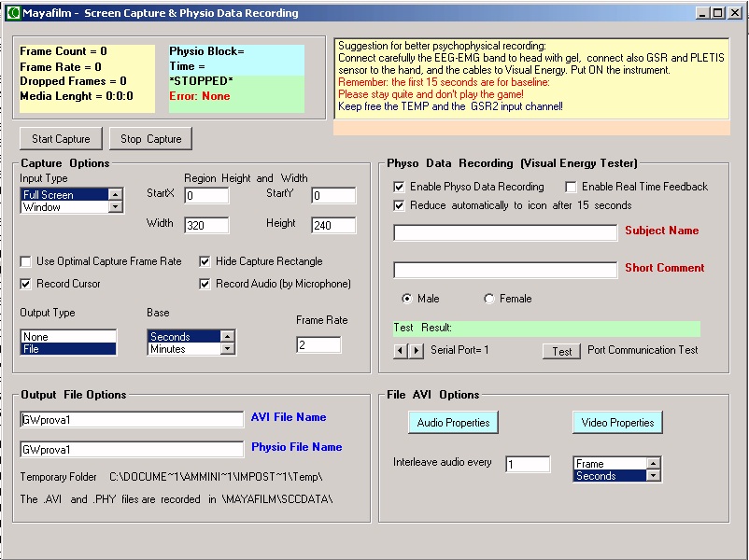Viewport: 749px width, 560px height.
Task: Enable Use Optimal Capture Frame Rate
Action: 26,261
